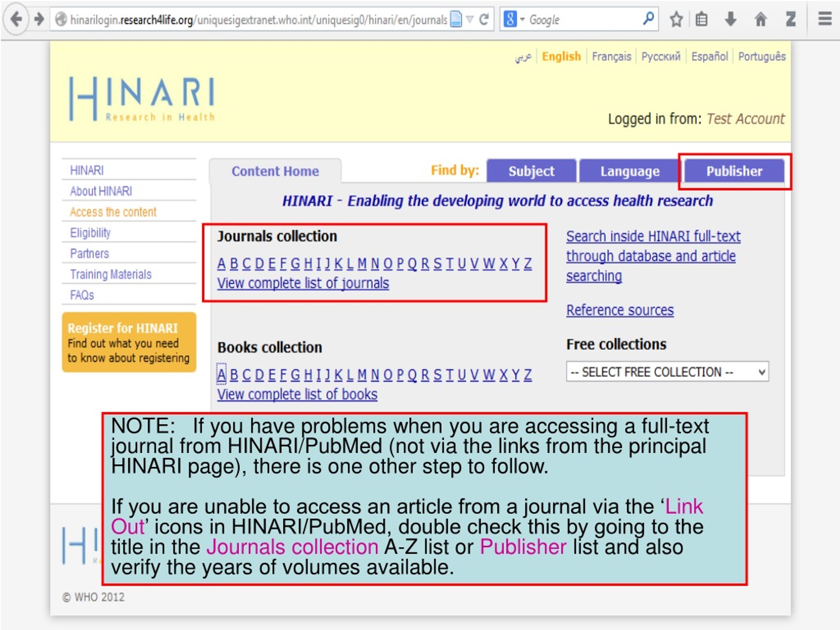Image resolution: width=840 pixels, height=630 pixels.
Task: Switch language to Português
Action: (762, 56)
